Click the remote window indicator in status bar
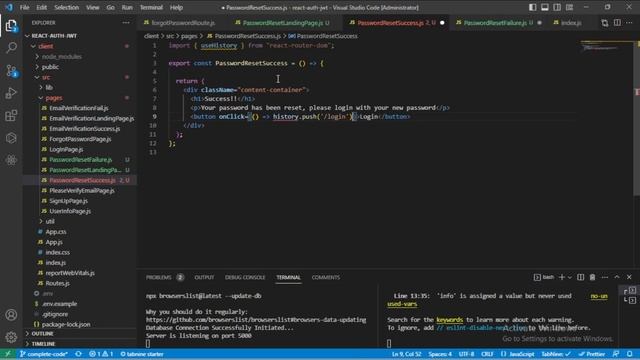This screenshot has width=640, height=360. click(7, 354)
